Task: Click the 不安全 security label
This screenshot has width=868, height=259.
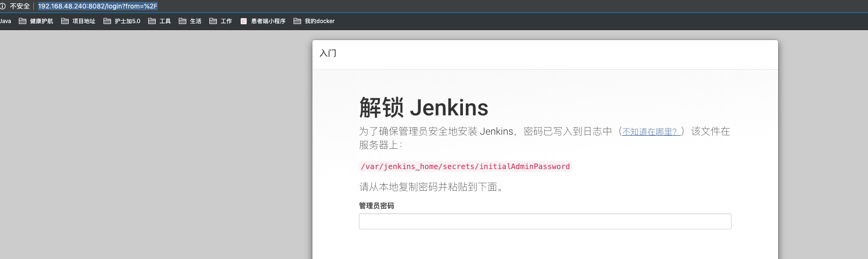Action: 20,6
